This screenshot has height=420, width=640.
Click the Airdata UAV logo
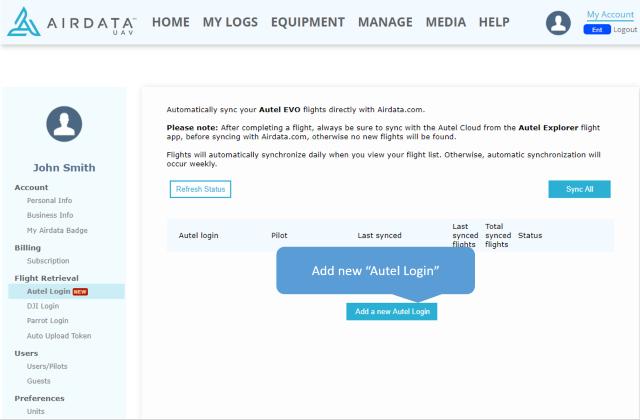[x=72, y=22]
